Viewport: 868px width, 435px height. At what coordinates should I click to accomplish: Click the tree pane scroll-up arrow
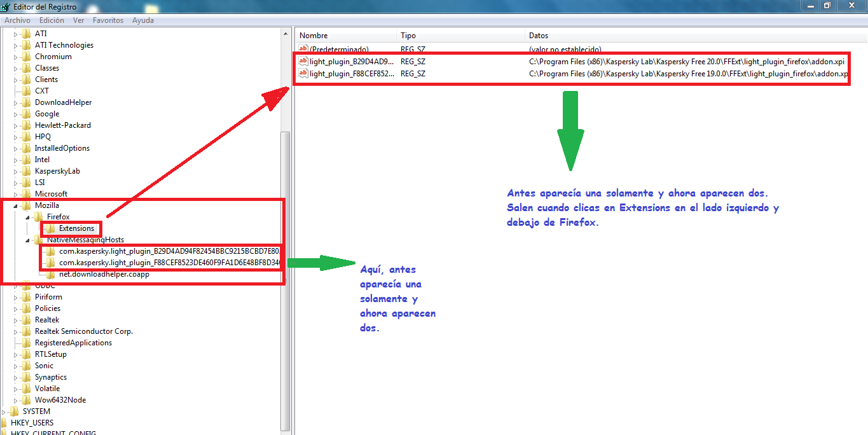(x=286, y=32)
